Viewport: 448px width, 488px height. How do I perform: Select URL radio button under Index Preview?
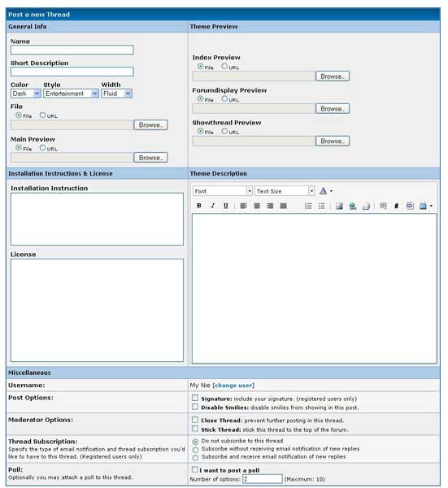click(x=224, y=67)
